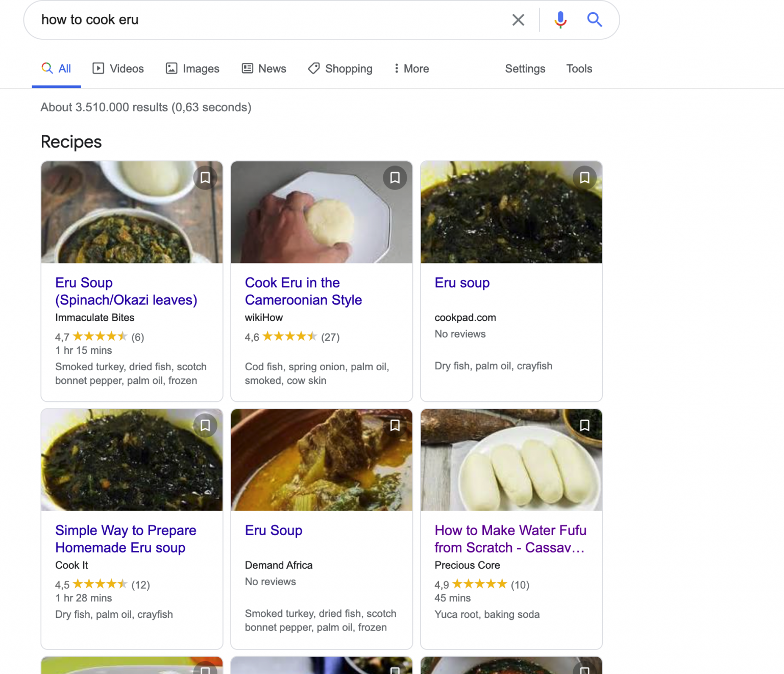Bookmark the Simple Way to Prepare Homemade Eru soup recipe
The width and height of the screenshot is (784, 674).
[x=205, y=425]
